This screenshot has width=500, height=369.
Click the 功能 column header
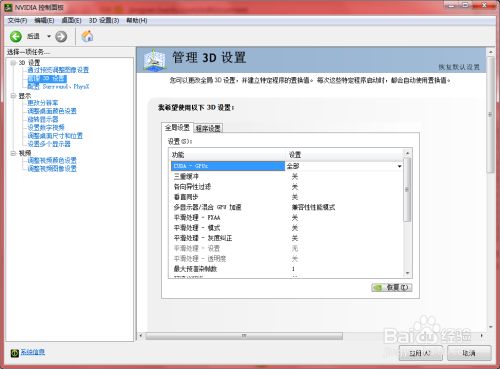(x=228, y=155)
